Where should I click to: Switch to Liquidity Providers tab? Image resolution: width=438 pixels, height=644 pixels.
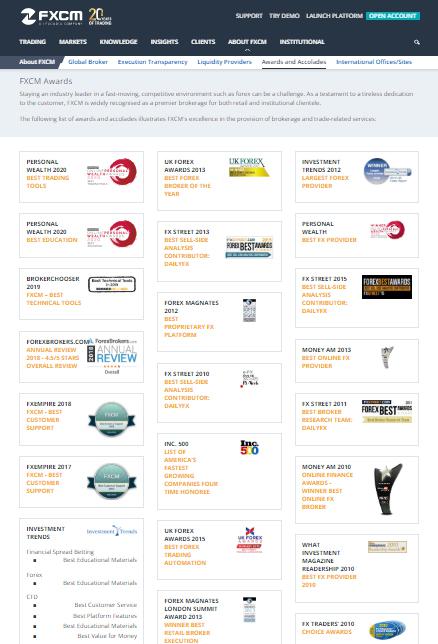coord(224,62)
